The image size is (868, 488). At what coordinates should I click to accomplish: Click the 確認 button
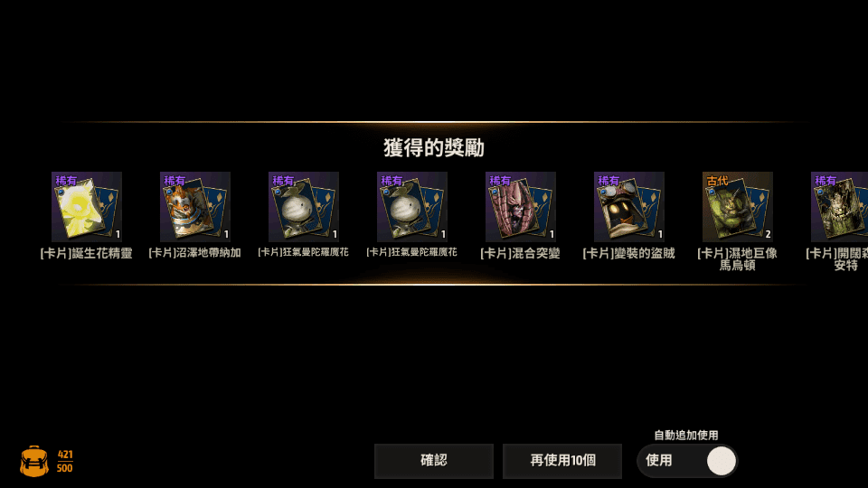[433, 461]
